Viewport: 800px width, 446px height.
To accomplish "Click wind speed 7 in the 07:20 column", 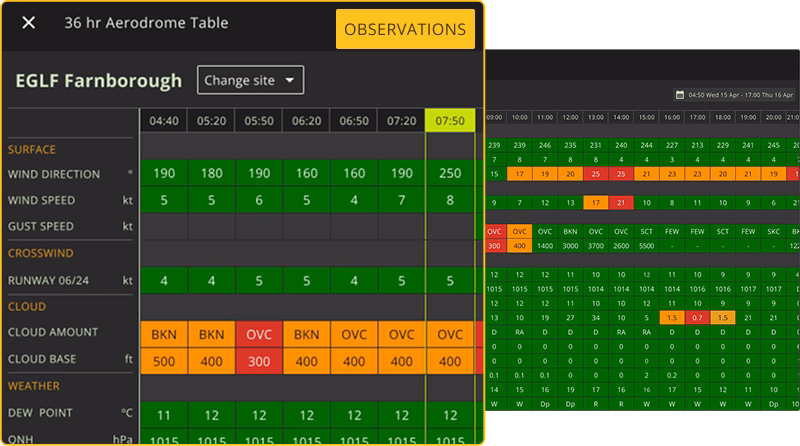I will coord(401,200).
